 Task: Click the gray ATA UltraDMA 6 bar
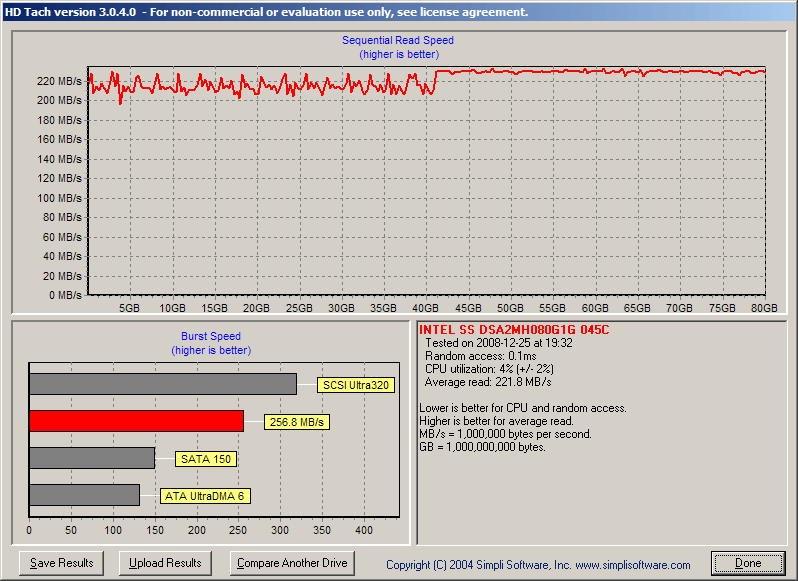pos(84,495)
